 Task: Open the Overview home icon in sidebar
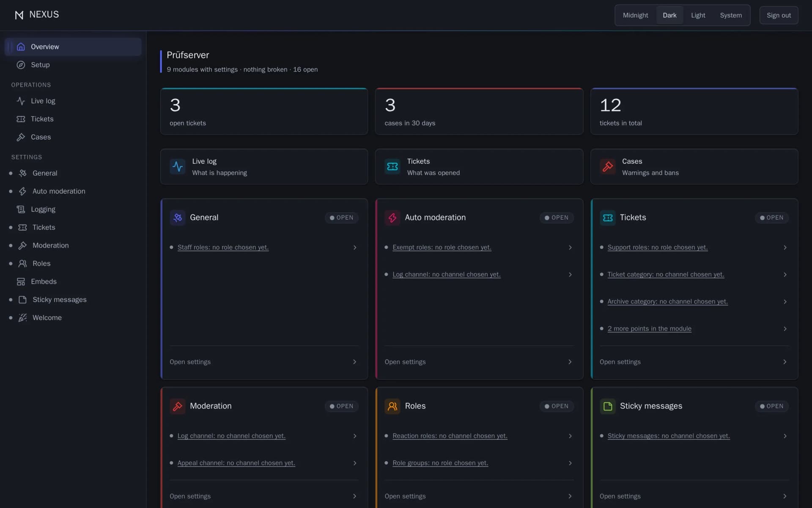(x=21, y=47)
